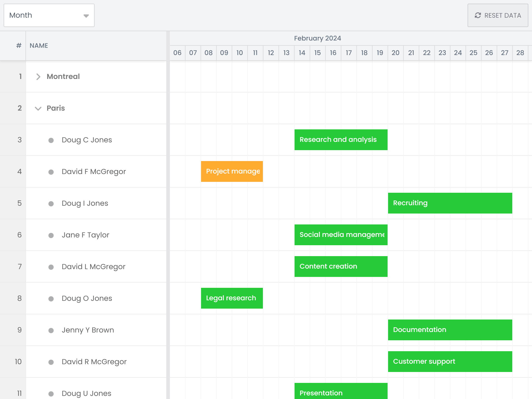Image resolution: width=532 pixels, height=399 pixels.
Task: Click the February 2024 header label
Action: [318, 38]
